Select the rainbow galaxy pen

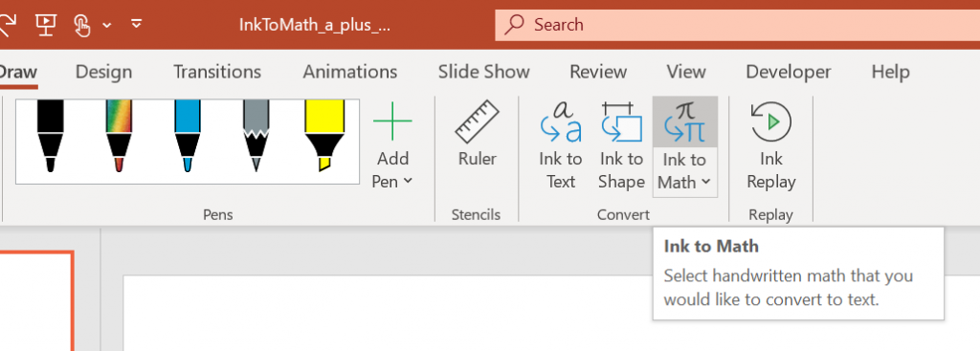coord(119,136)
